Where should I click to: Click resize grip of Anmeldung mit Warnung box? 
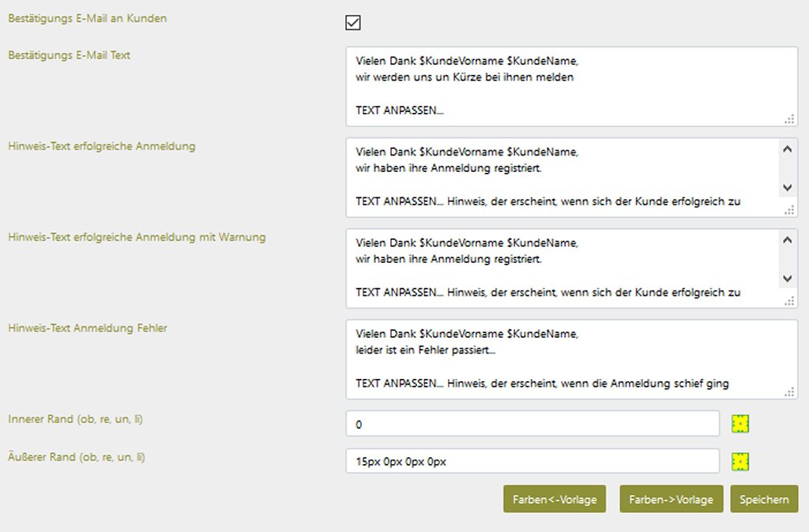click(x=788, y=301)
